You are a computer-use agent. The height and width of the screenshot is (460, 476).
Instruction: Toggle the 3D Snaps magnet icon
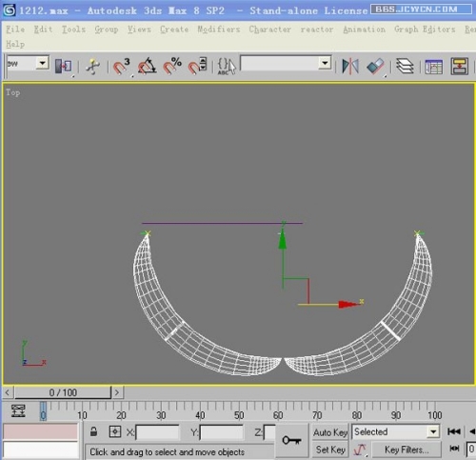coord(121,67)
